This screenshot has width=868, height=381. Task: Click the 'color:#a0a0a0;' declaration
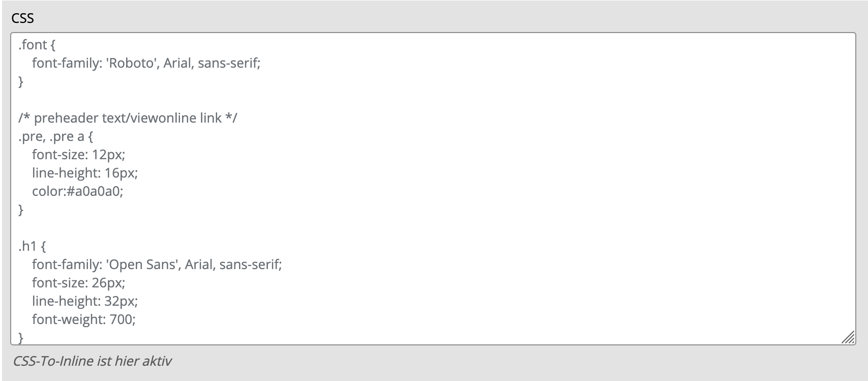point(77,191)
